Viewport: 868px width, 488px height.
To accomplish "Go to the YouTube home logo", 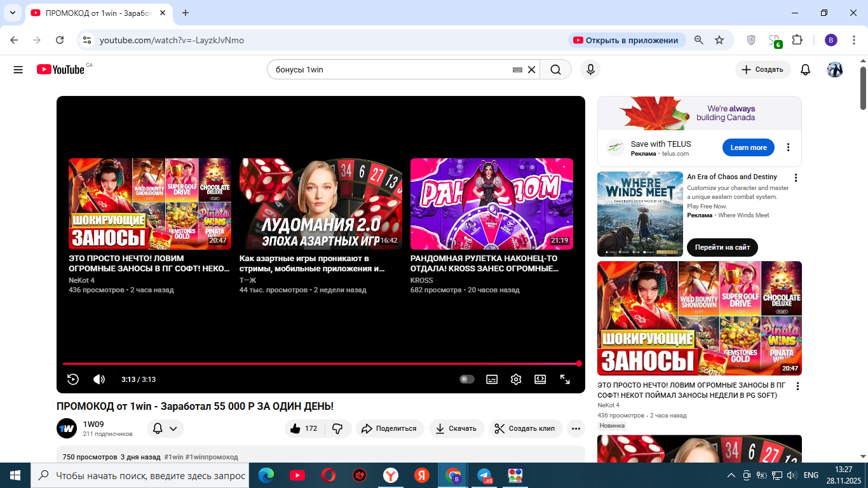I will coord(60,69).
